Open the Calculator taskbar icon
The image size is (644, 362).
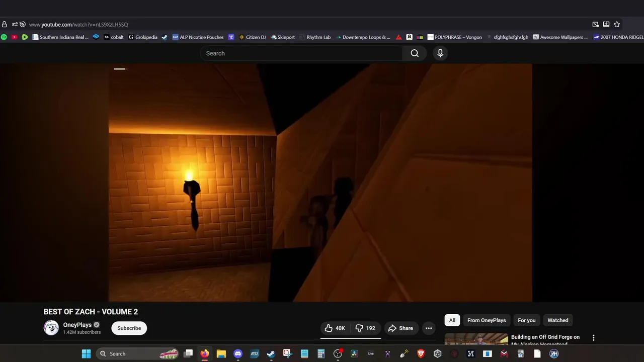(321, 354)
